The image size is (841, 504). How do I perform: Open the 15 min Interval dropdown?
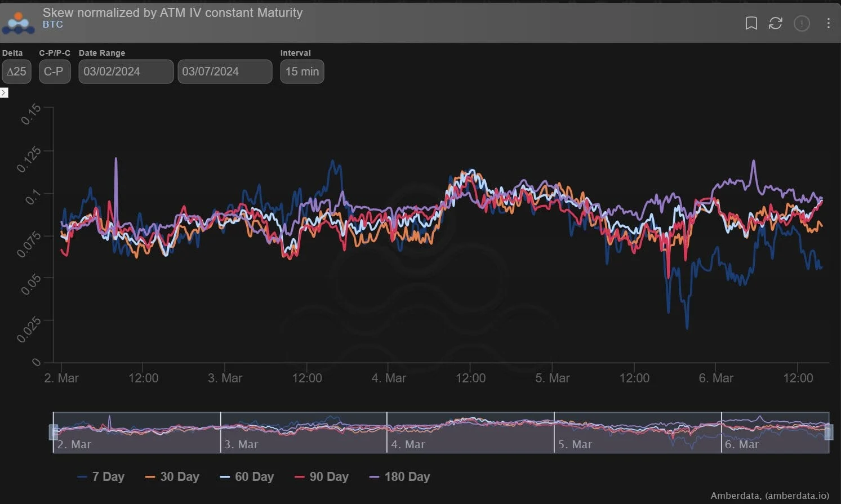pos(302,72)
